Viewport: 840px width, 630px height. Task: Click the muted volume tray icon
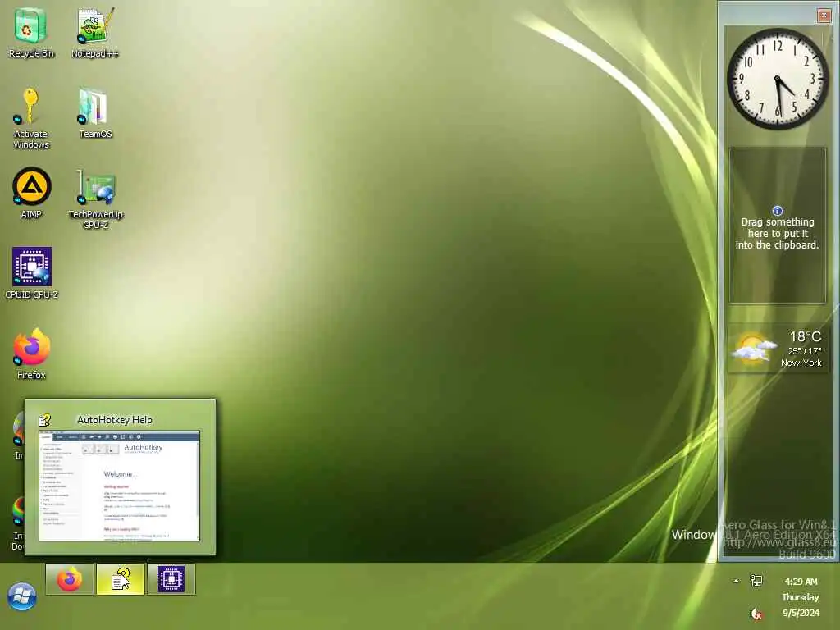point(756,614)
